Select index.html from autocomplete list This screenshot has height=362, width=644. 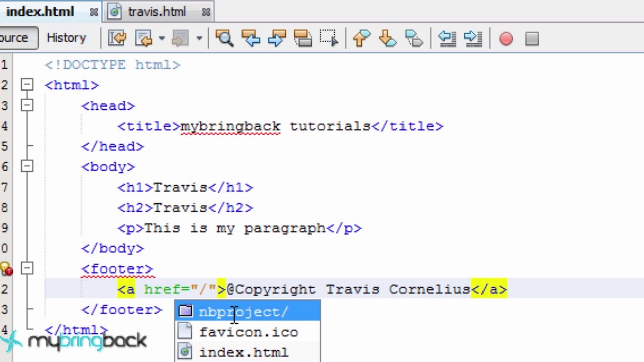point(248,352)
